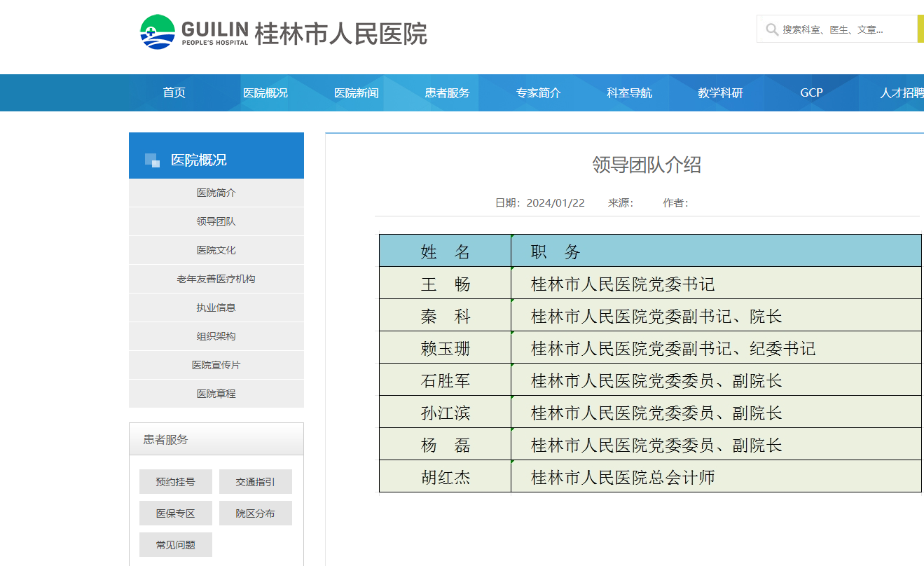Viewport: 924px width, 566px height.
Task: Open the 人才招聘 navigation item
Action: tap(902, 92)
